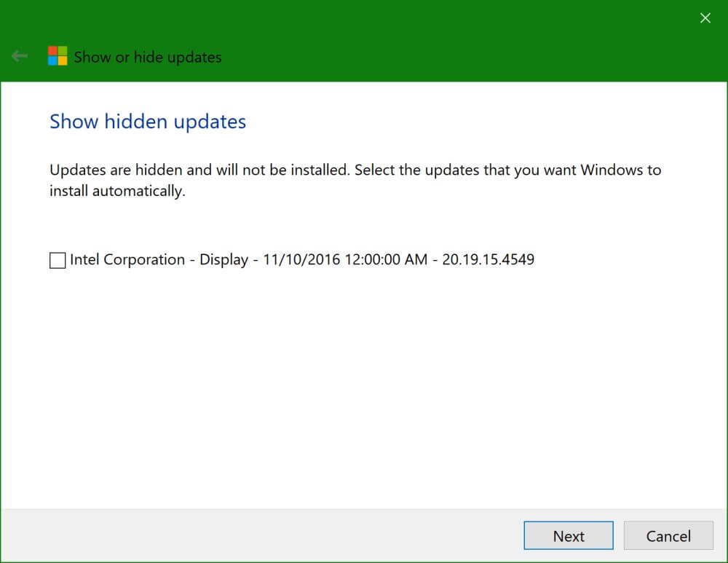Click the Microsoft four-color logo icon
The width and height of the screenshot is (728, 563).
[58, 56]
